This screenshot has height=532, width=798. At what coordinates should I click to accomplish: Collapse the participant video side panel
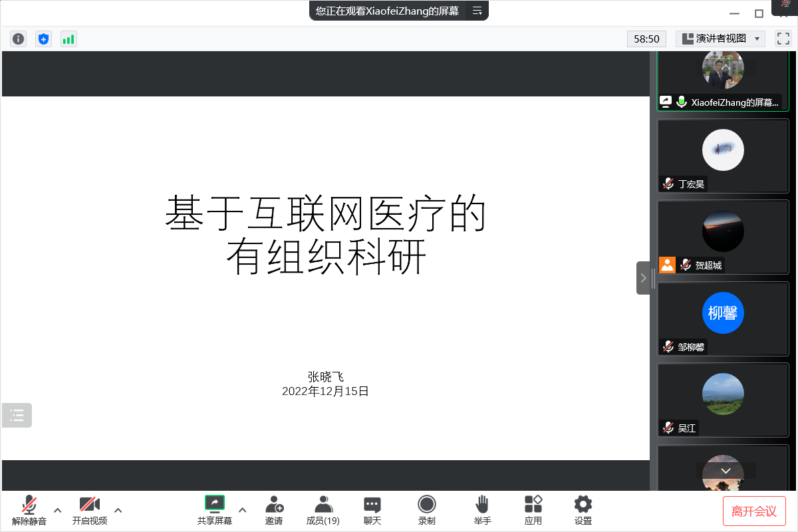(642, 278)
